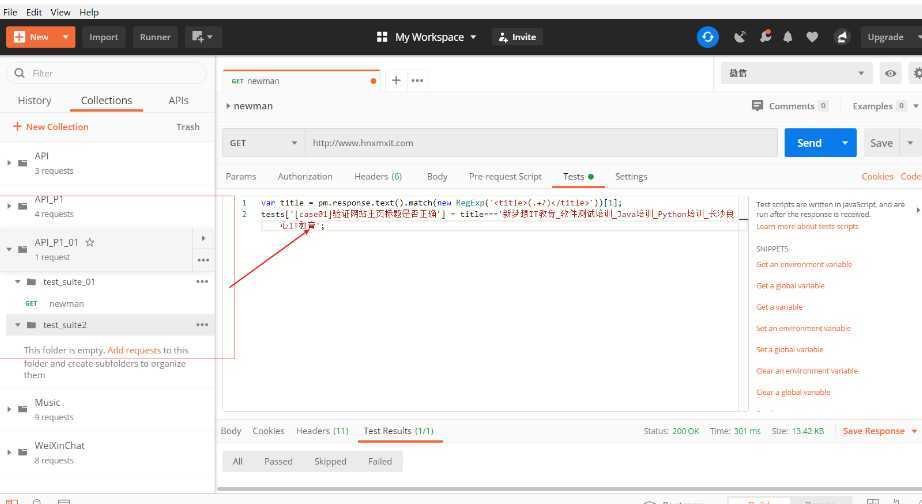The height and width of the screenshot is (504, 922).
Task: Click the Upgrade button
Action: tap(886, 37)
